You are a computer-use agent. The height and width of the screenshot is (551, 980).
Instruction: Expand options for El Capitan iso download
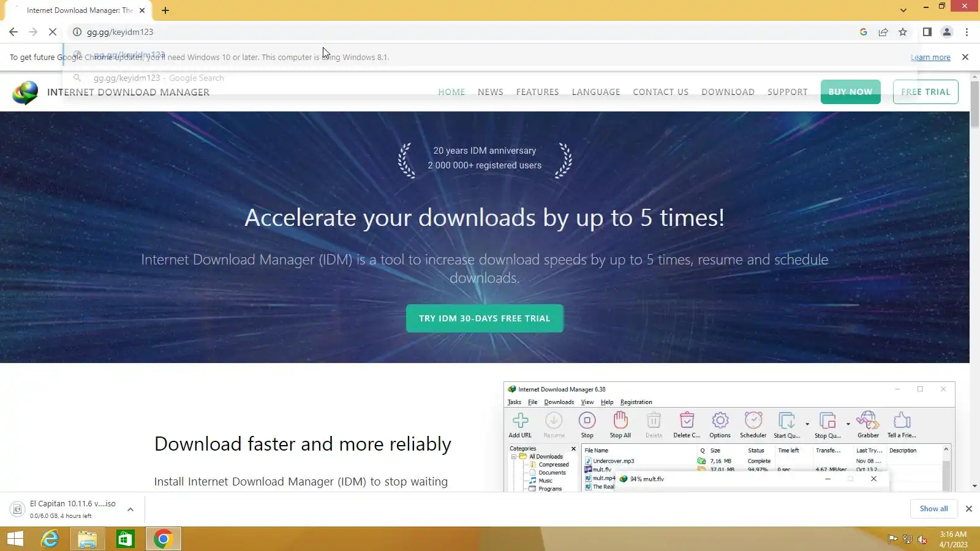[x=130, y=509]
